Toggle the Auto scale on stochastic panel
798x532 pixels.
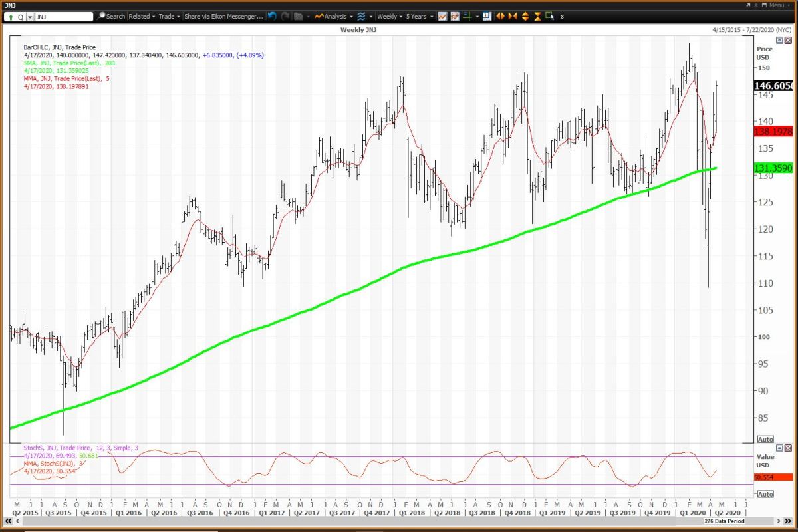coord(765,494)
